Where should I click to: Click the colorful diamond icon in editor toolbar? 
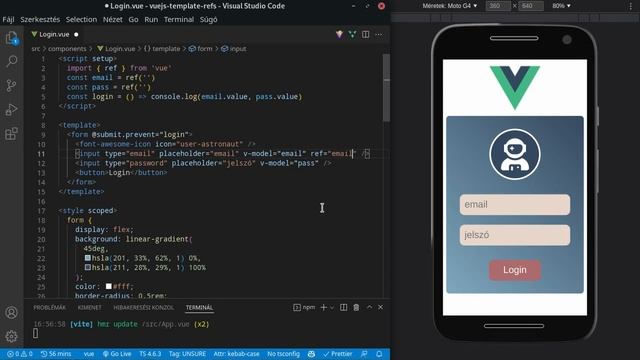click(339, 34)
